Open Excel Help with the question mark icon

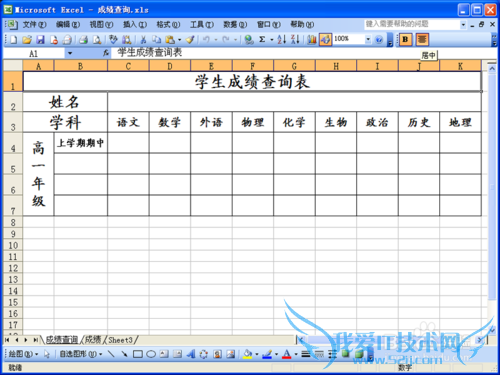coord(379,40)
